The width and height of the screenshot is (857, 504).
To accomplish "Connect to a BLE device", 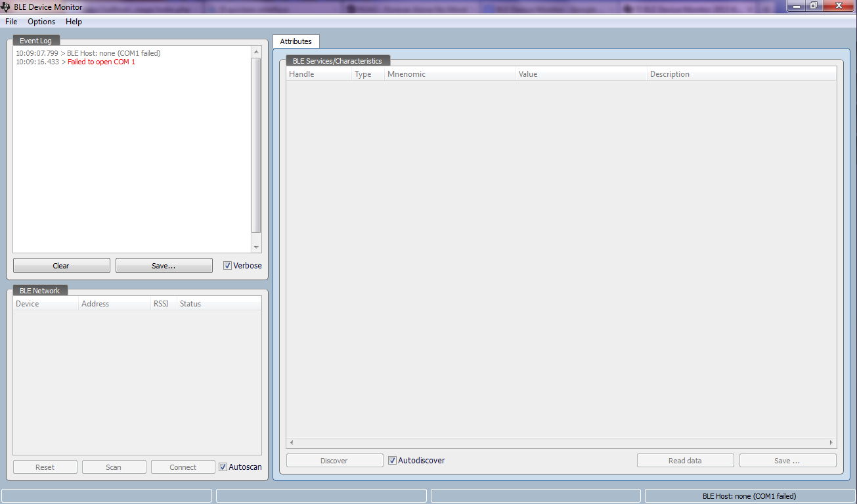I will point(183,467).
